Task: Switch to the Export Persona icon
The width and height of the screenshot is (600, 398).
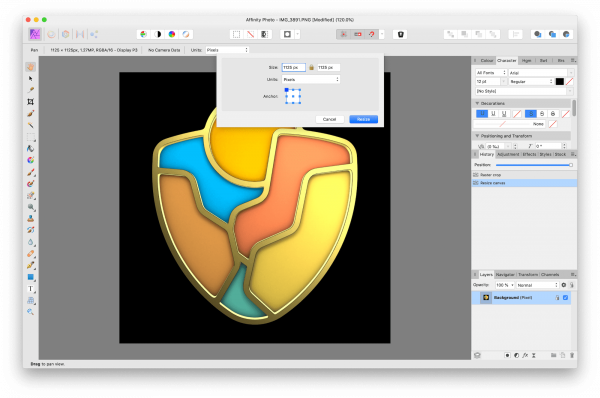Action: (94, 34)
